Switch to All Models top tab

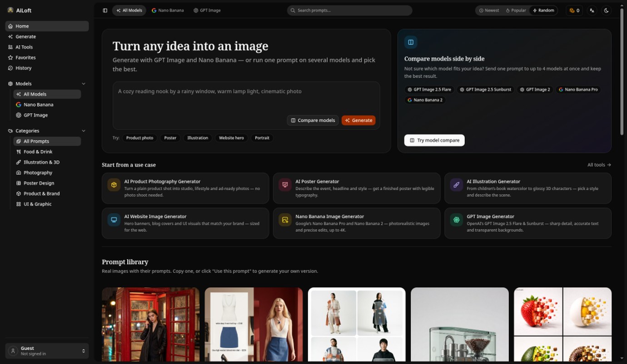click(x=129, y=10)
